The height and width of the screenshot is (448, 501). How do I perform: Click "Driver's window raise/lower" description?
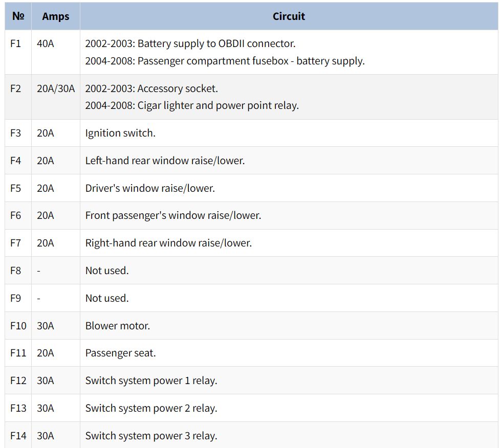pyautogui.click(x=150, y=188)
